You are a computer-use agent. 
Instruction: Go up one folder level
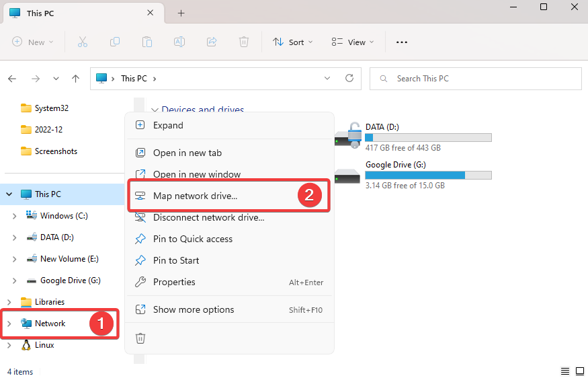76,79
